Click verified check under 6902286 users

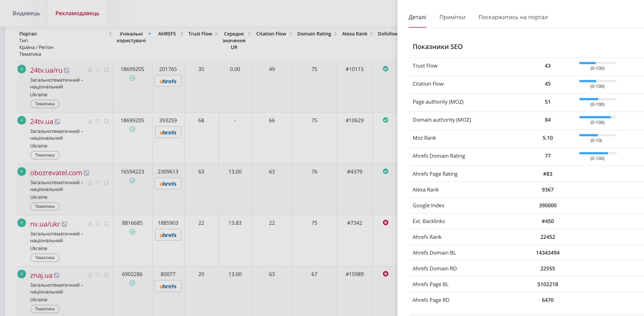[x=132, y=283]
